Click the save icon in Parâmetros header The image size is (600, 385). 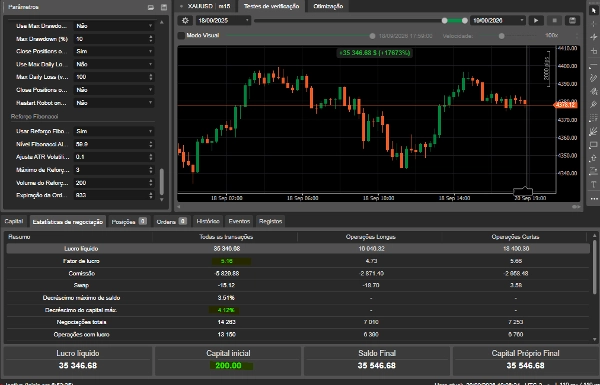[164, 7]
